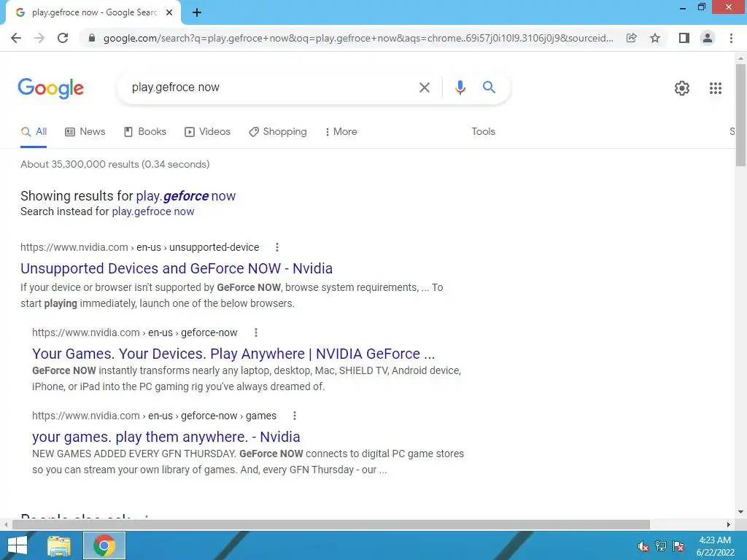Click the 'About 35,300,000 results' text
747x560 pixels.
point(115,164)
